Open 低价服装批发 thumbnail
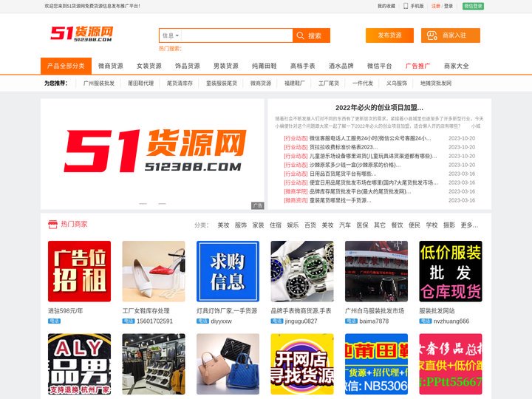This screenshot has height=399, width=532. point(451,271)
